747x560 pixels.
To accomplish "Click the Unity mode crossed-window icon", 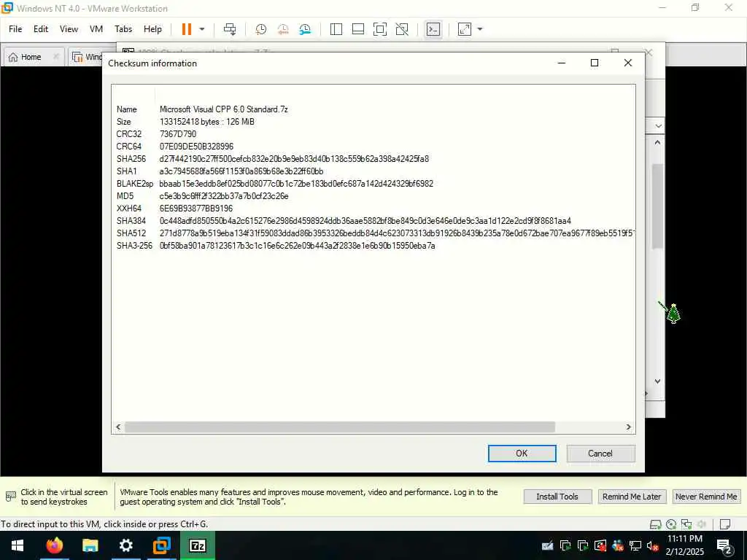I will [x=402, y=29].
